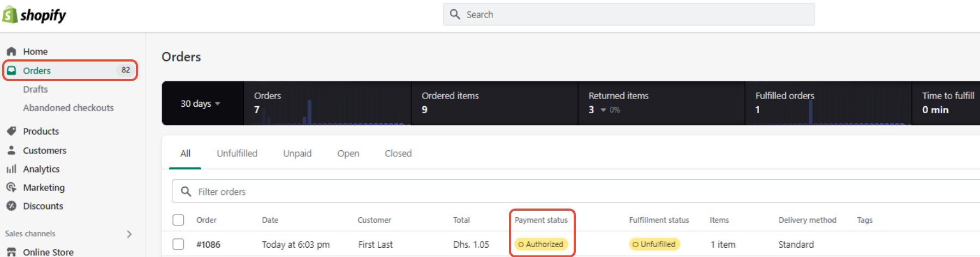Click the Marketing target icon
This screenshot has width=980, height=257.
click(11, 187)
